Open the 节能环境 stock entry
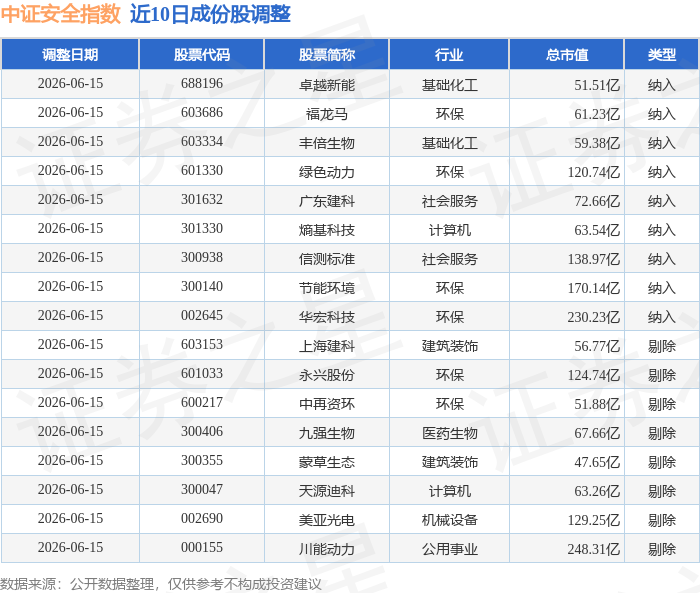This screenshot has height=593, width=700. (x=327, y=288)
